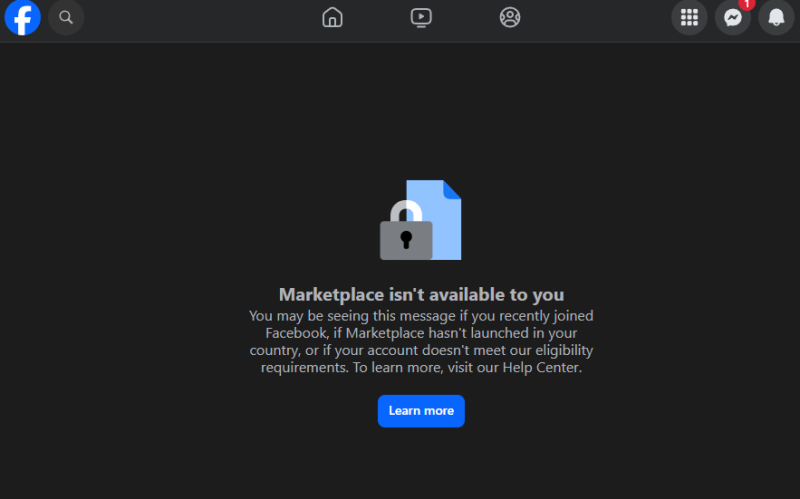Open the Video (Watch) tab

click(x=421, y=17)
